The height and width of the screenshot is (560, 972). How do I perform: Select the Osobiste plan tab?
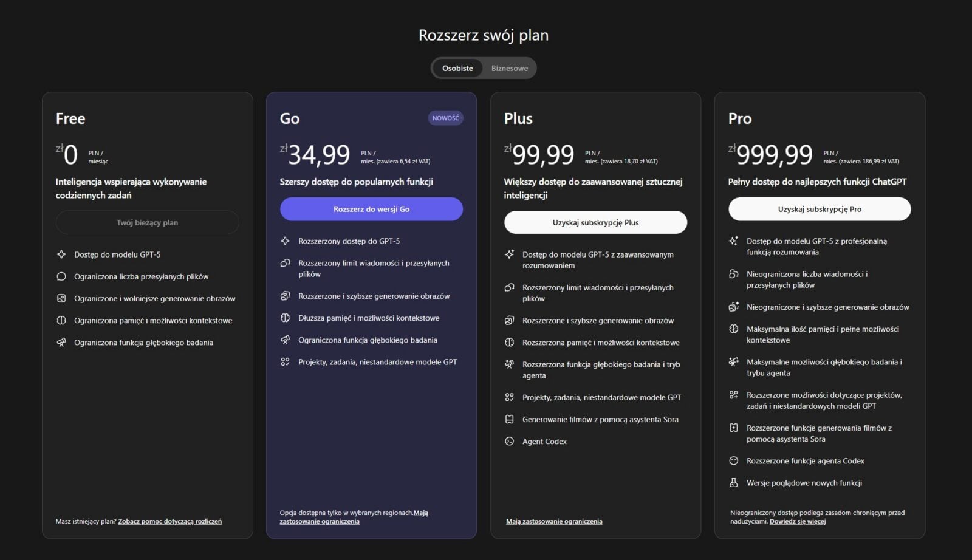pyautogui.click(x=457, y=68)
